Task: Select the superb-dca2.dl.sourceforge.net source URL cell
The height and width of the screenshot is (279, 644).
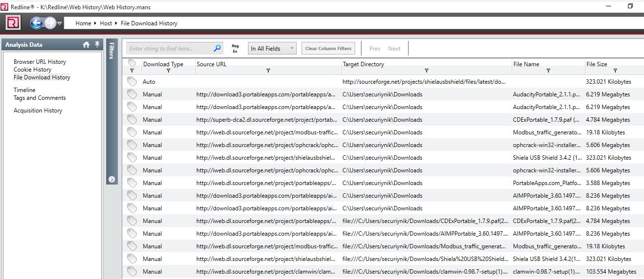Action: point(267,120)
